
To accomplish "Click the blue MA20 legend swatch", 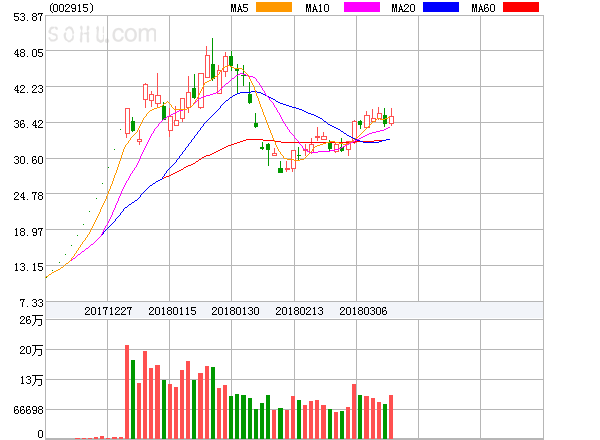I will [x=441, y=7].
